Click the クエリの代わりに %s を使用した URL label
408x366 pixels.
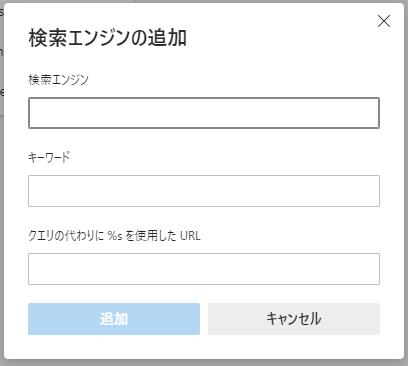(x=114, y=236)
